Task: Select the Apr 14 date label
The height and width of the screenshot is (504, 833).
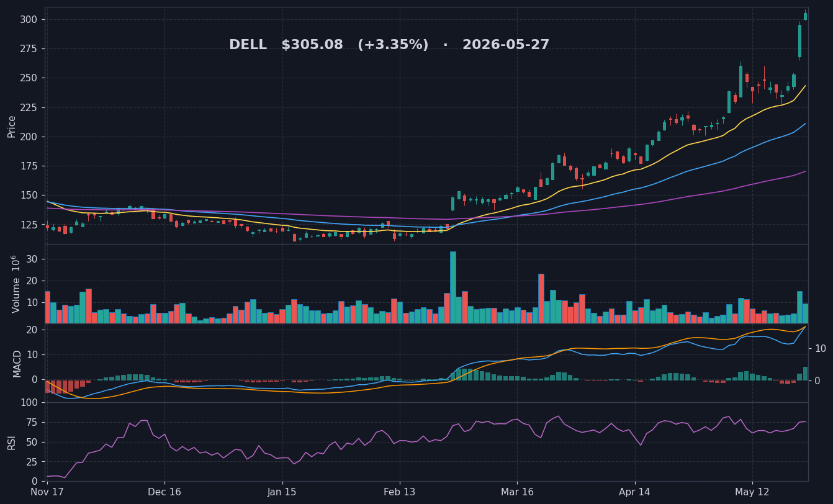Action: (x=635, y=492)
